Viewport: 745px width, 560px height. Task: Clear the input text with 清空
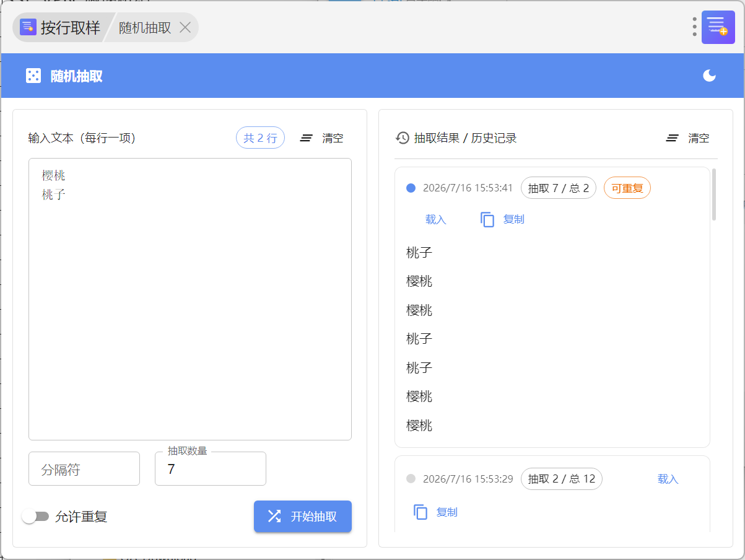coord(321,138)
